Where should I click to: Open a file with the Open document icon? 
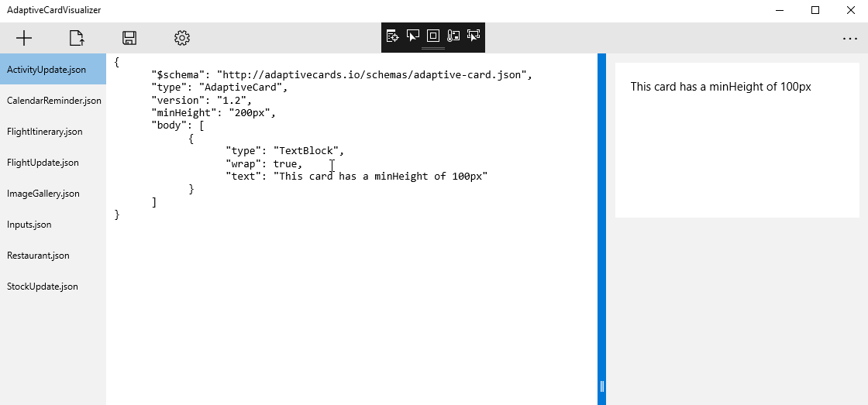point(77,38)
